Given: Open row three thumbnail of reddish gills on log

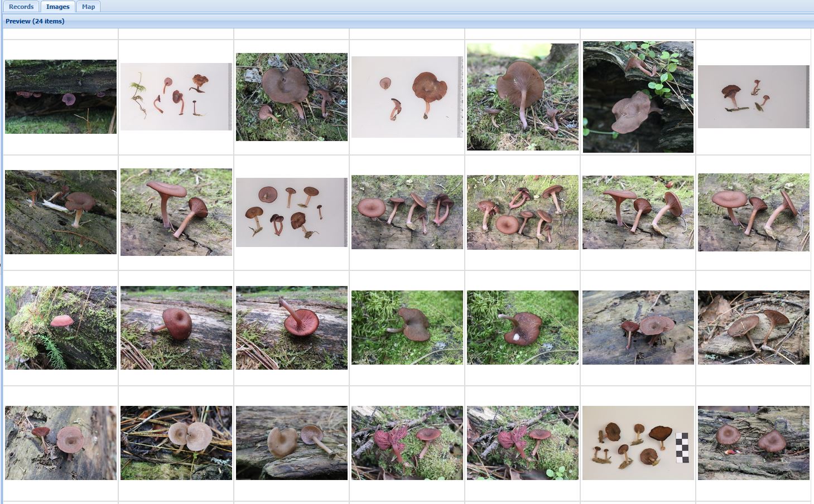Looking at the screenshot, I should point(292,328).
